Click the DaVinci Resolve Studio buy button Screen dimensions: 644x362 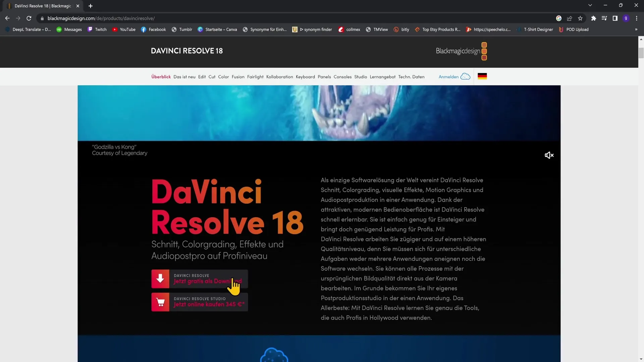tap(200, 302)
